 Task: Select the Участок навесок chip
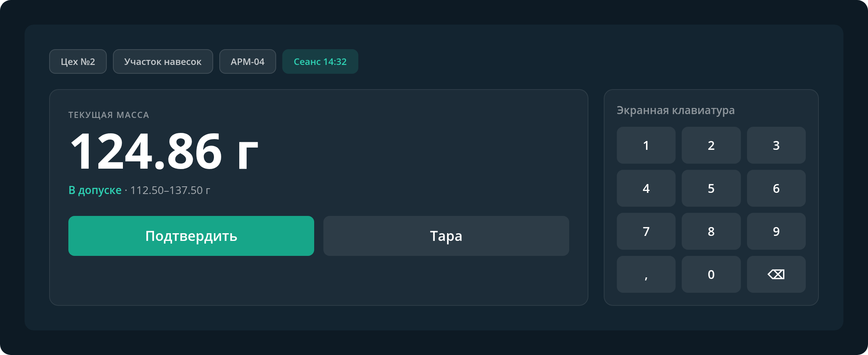click(x=163, y=61)
